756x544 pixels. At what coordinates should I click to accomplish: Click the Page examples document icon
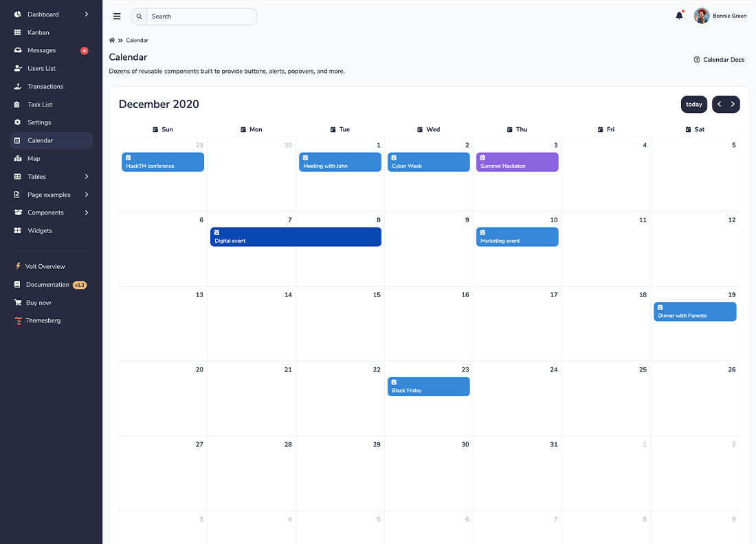click(17, 195)
